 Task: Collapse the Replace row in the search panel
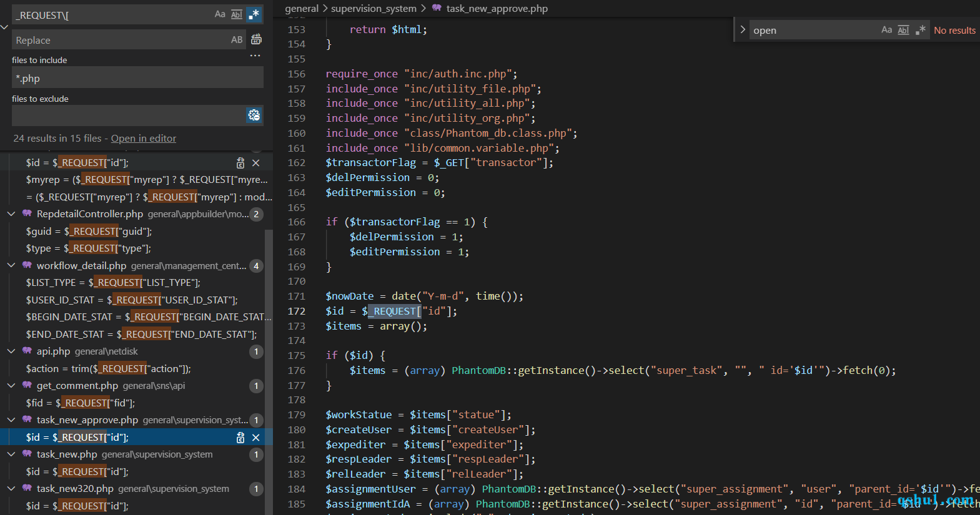(x=4, y=27)
